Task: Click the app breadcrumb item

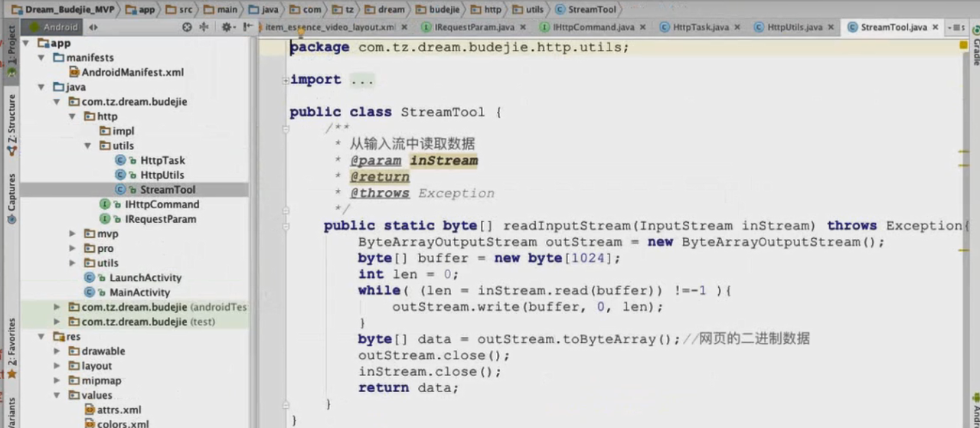Action: tap(139, 9)
